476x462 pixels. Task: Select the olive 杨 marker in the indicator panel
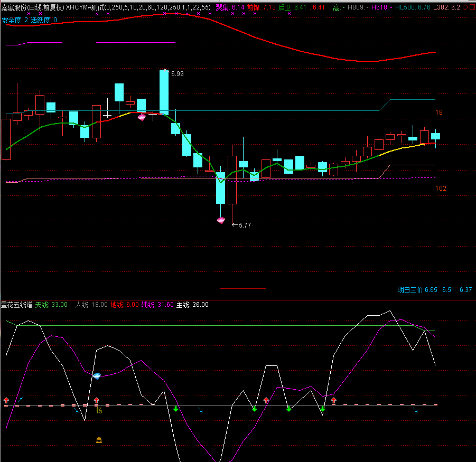(99, 410)
